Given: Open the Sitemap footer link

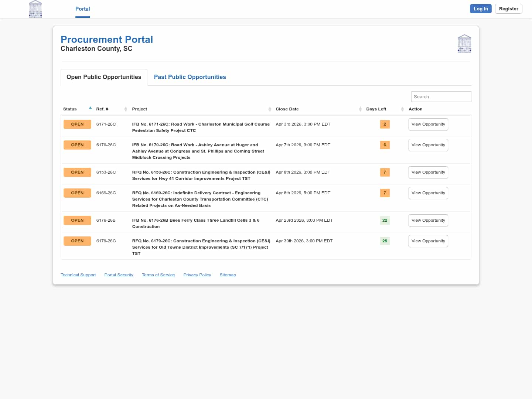Looking at the screenshot, I should pos(228,275).
